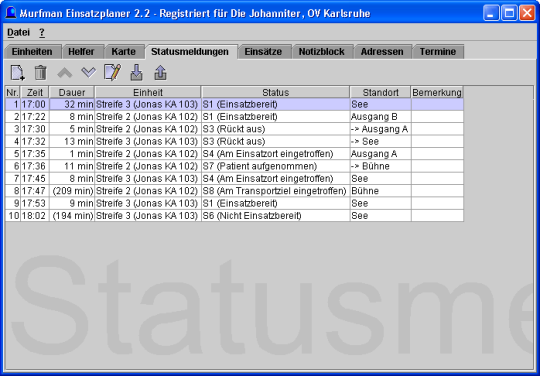Maximize the Murfman Einsatzplaner window

coord(509,13)
